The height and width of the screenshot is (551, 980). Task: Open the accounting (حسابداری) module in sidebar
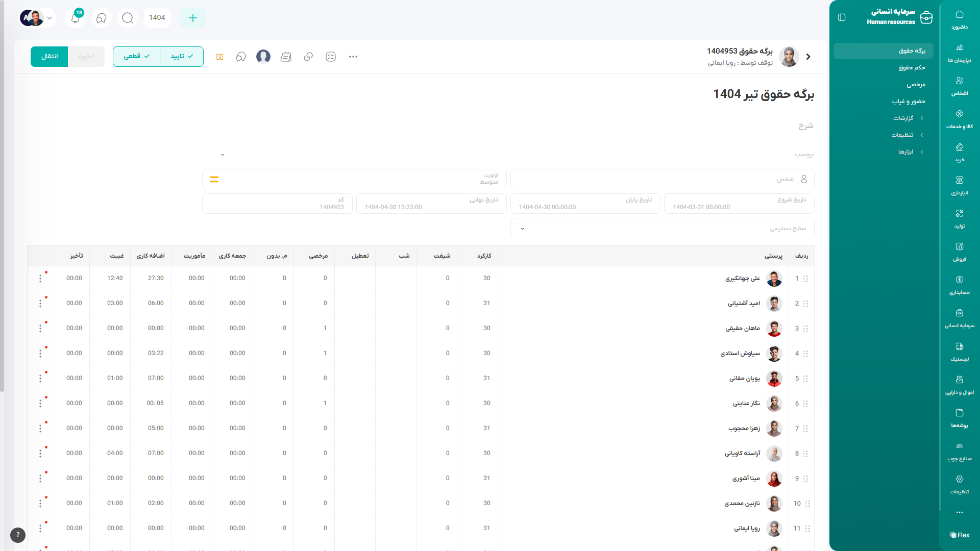pos(959,285)
